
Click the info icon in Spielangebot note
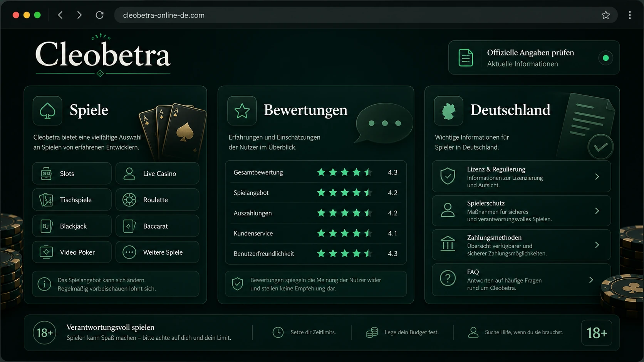(x=44, y=284)
